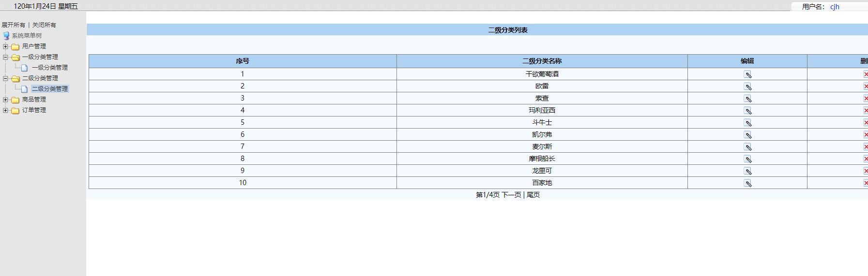Click the edit icon in the 麦尔斯 row
Image resolution: width=868 pixels, height=276 pixels.
(747, 147)
